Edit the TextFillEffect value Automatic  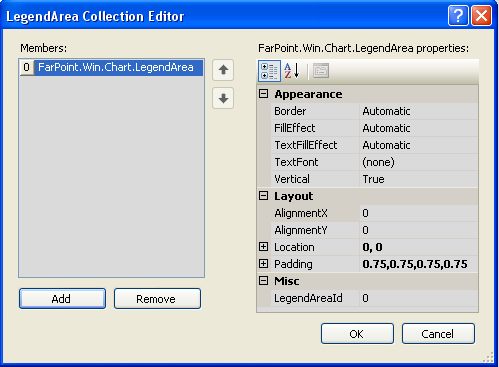(x=419, y=145)
